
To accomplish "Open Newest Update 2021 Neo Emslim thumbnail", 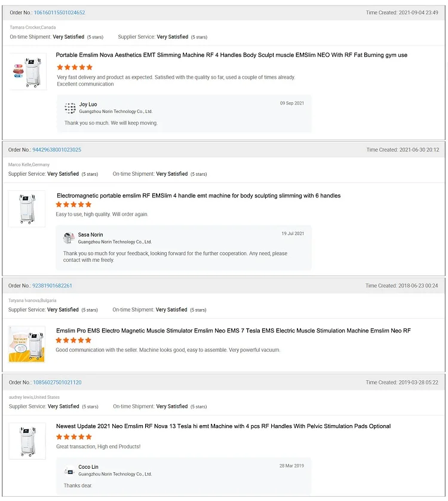I will click(x=27, y=441).
